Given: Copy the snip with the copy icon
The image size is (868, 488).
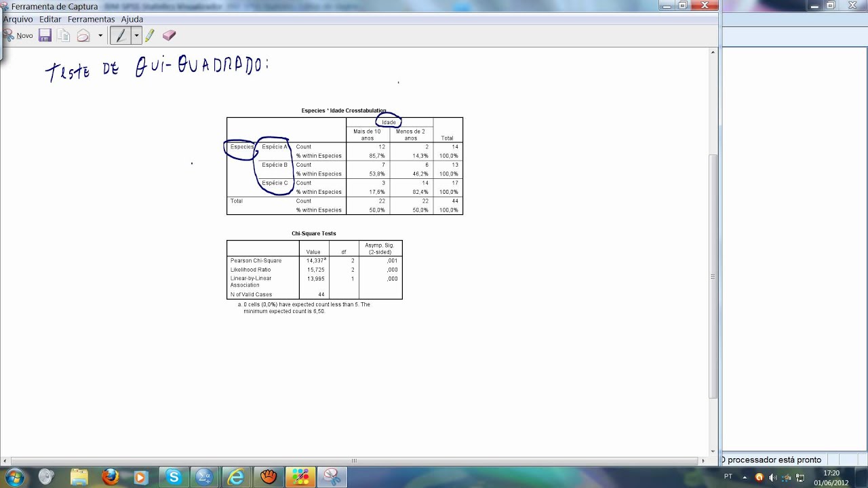Looking at the screenshot, I should (64, 35).
